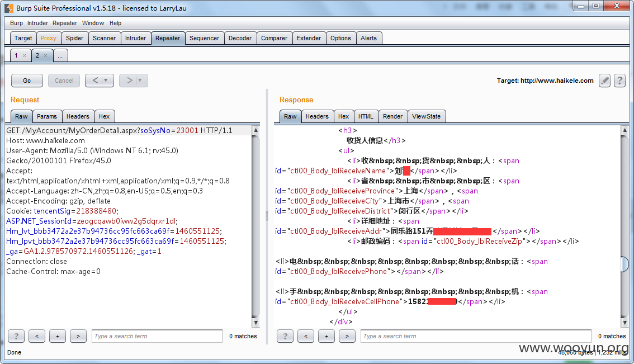Show response Render view
634x364 pixels.
pos(392,116)
